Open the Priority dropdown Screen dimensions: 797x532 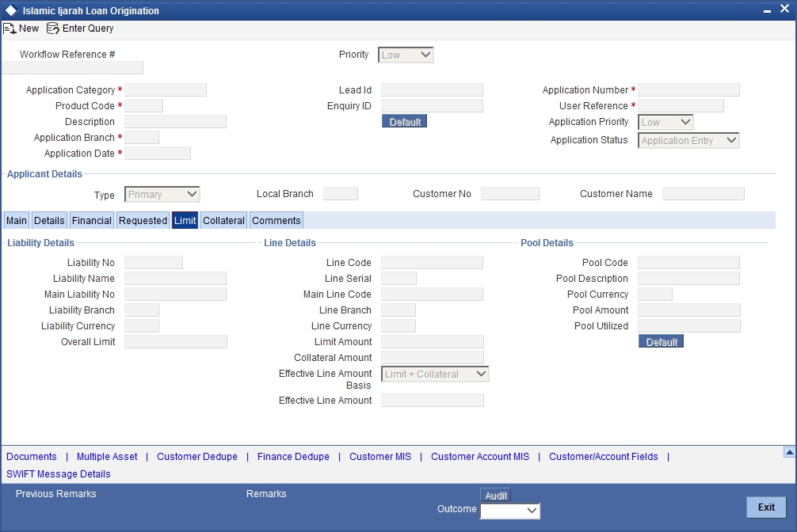click(406, 55)
